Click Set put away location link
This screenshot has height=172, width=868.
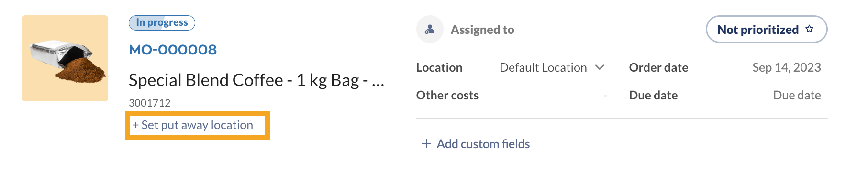[x=193, y=125]
